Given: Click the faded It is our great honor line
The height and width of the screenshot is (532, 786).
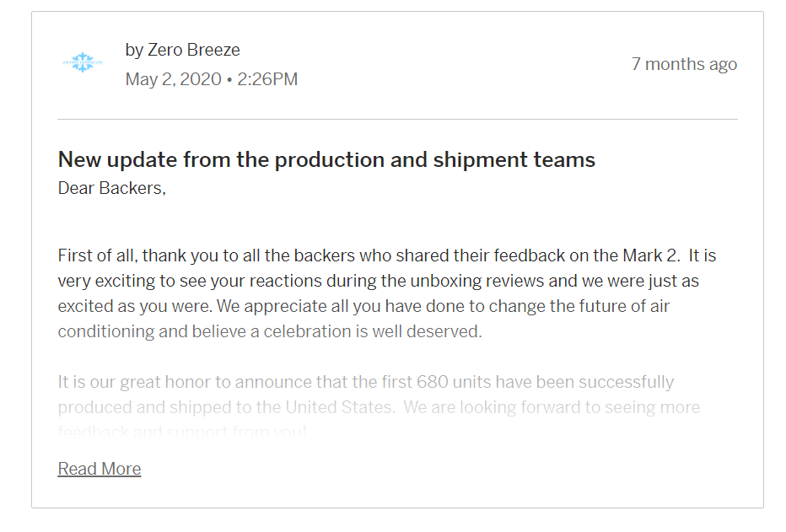Looking at the screenshot, I should [x=366, y=382].
